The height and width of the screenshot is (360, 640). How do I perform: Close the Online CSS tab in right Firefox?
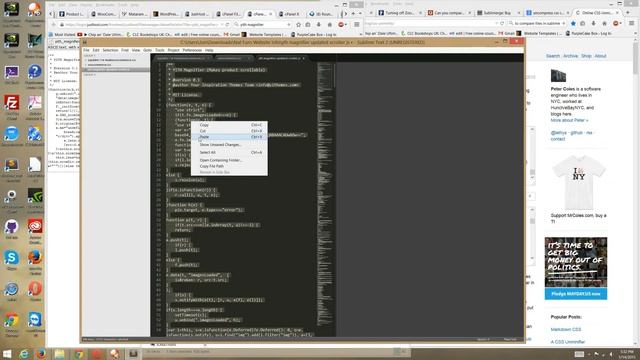(617, 13)
